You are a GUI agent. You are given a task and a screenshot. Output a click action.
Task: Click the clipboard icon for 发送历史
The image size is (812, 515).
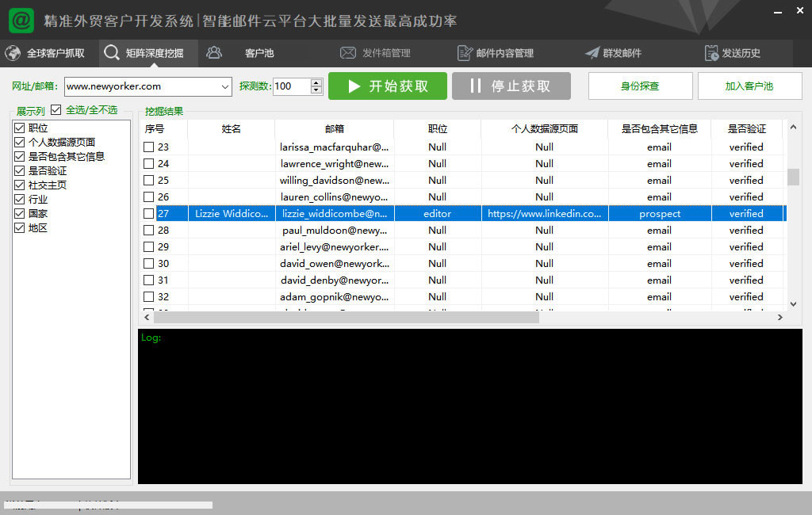711,53
